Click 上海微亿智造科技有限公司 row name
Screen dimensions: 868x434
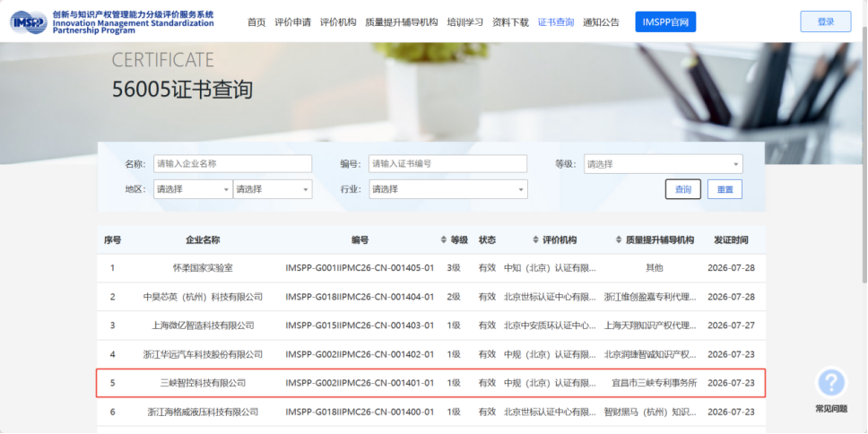tap(204, 325)
